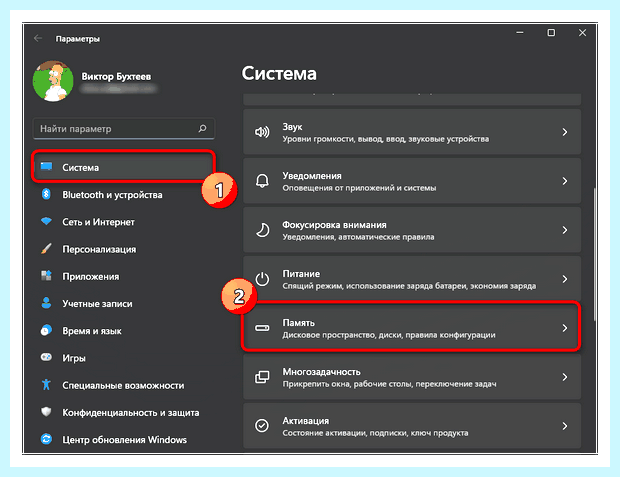Expand the Питание row chevron
Image resolution: width=620 pixels, height=477 pixels.
[x=565, y=279]
